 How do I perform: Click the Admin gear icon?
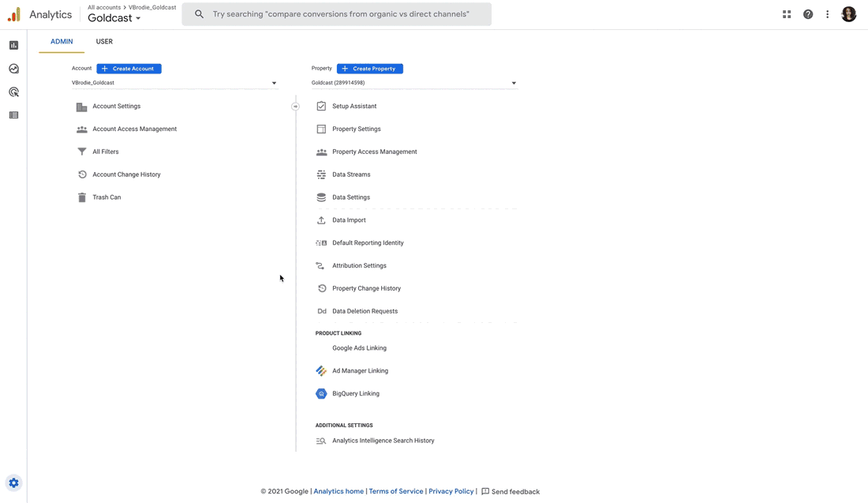pyautogui.click(x=14, y=483)
